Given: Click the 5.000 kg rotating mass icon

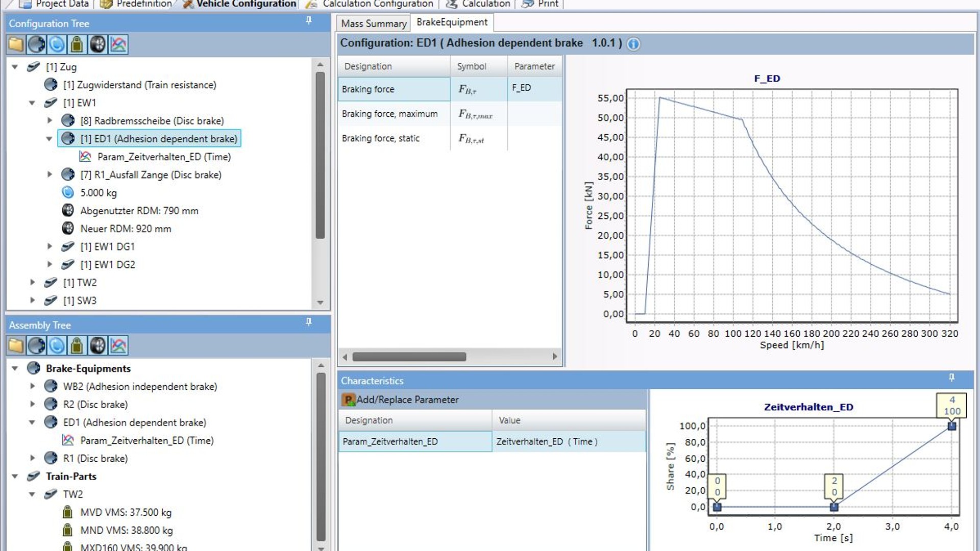Looking at the screenshot, I should tap(68, 192).
